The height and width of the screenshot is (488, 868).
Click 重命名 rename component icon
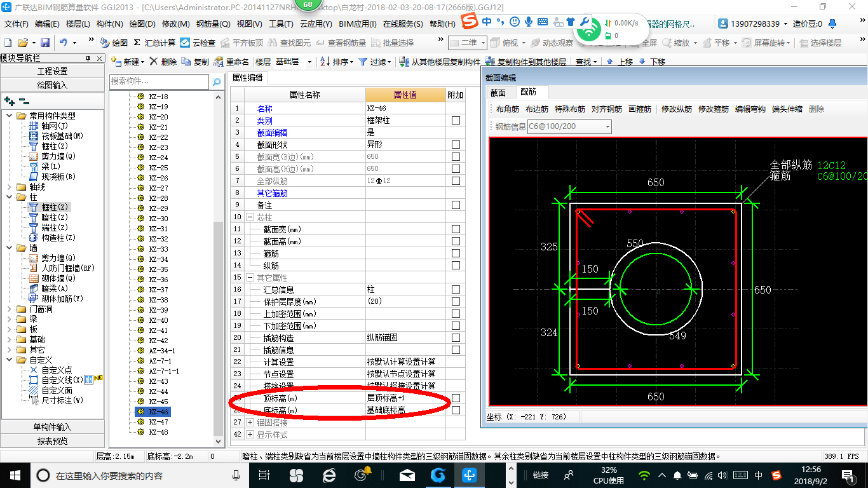click(232, 62)
